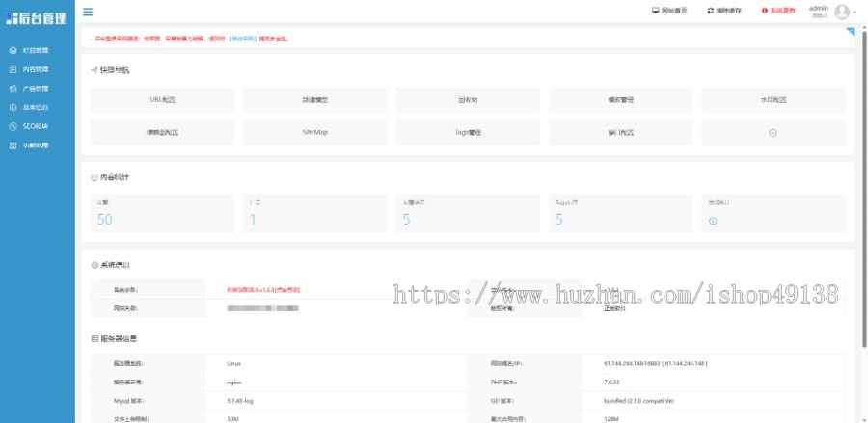Open 栏目管理 in the sidebar
This screenshot has height=423, width=868.
[37, 50]
